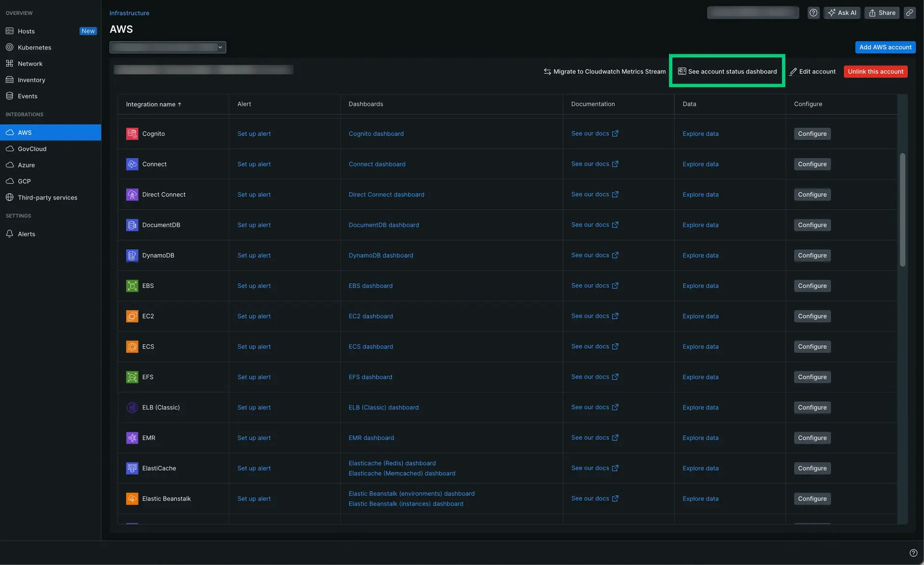The width and height of the screenshot is (924, 565).
Task: Click the Cognito service icon
Action: pos(132,134)
